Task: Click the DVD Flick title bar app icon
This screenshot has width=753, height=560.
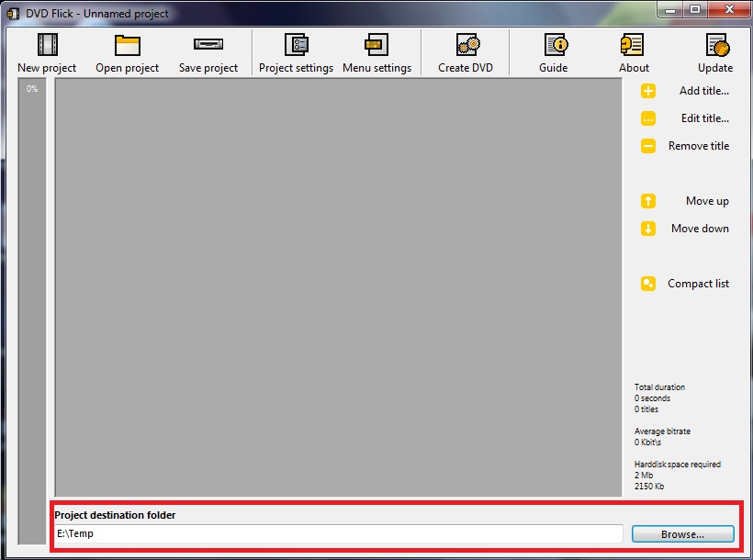Action: [13, 14]
